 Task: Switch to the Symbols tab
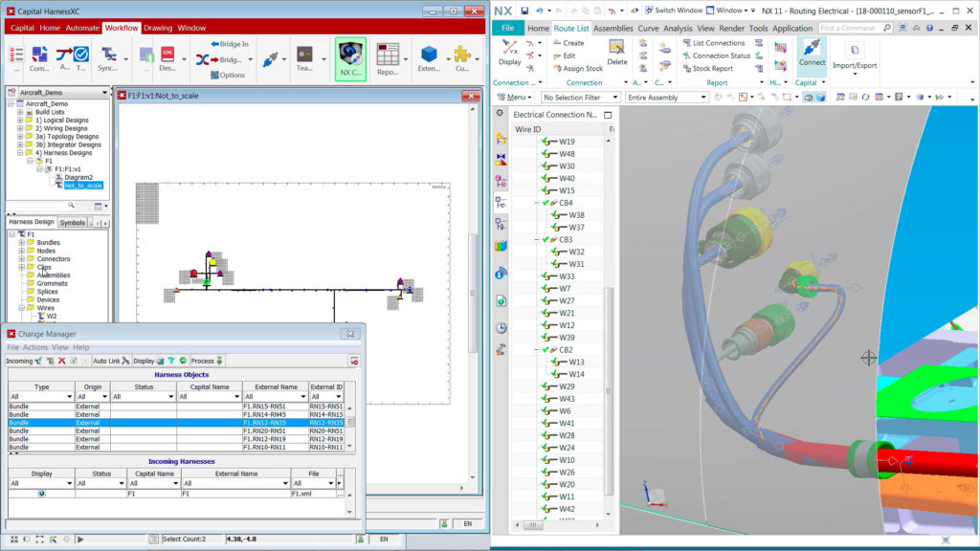click(73, 222)
